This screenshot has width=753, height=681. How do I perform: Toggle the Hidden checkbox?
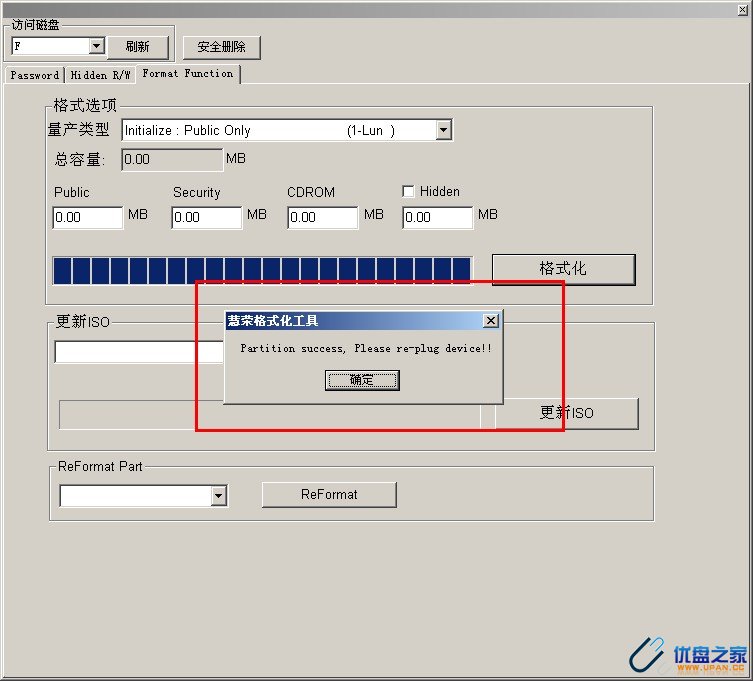point(408,191)
